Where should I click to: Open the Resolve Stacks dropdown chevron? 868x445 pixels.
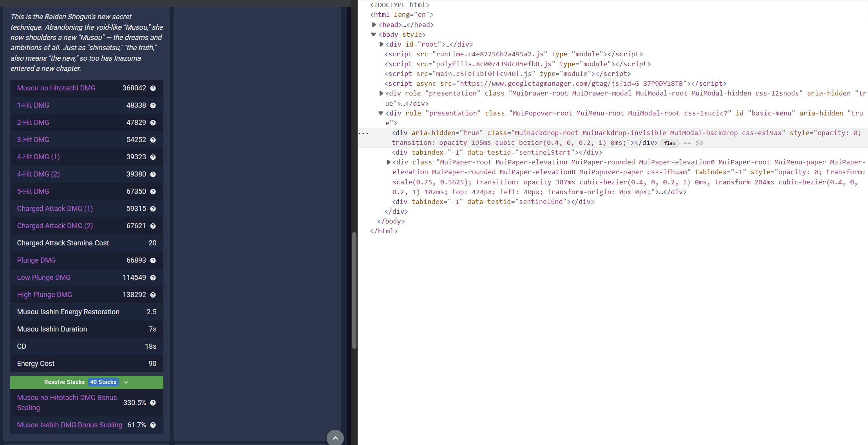126,382
